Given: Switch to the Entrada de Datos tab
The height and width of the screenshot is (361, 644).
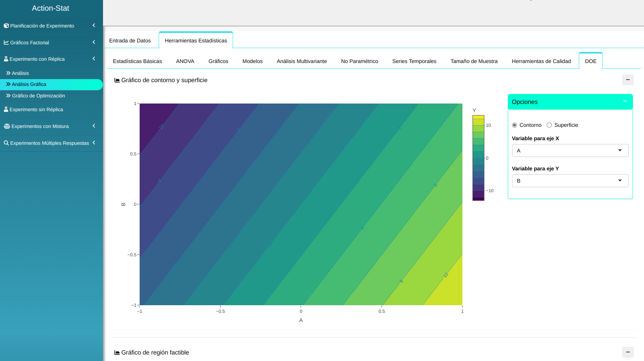Looking at the screenshot, I should pos(130,40).
